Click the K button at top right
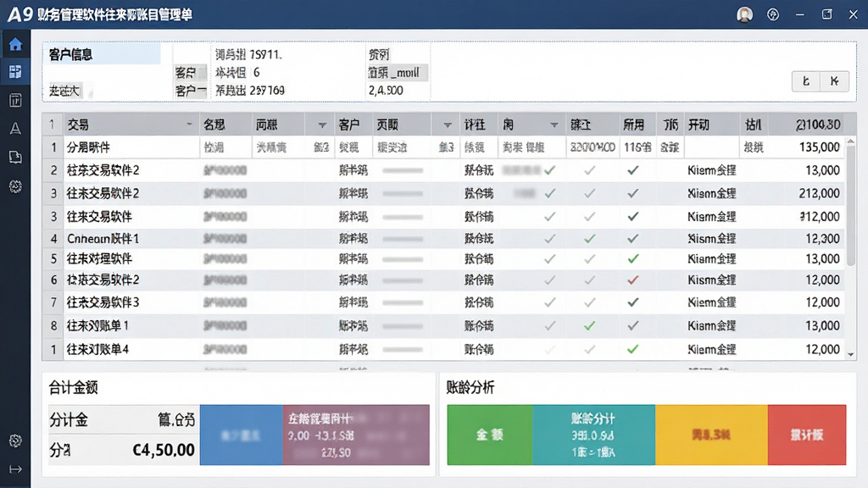This screenshot has width=868, height=488. click(x=835, y=81)
